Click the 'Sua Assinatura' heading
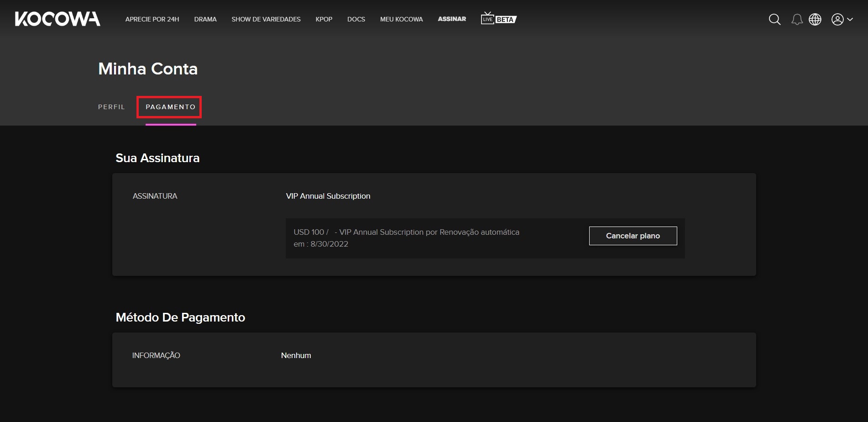 (157, 158)
